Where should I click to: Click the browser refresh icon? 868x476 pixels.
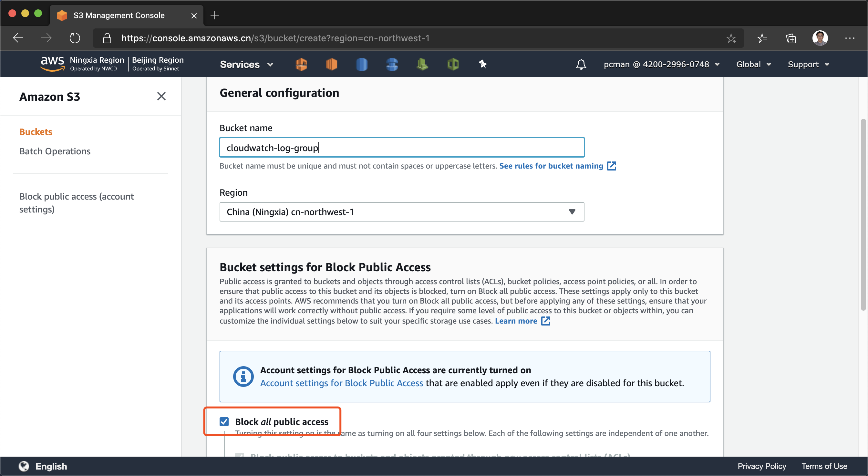75,38
